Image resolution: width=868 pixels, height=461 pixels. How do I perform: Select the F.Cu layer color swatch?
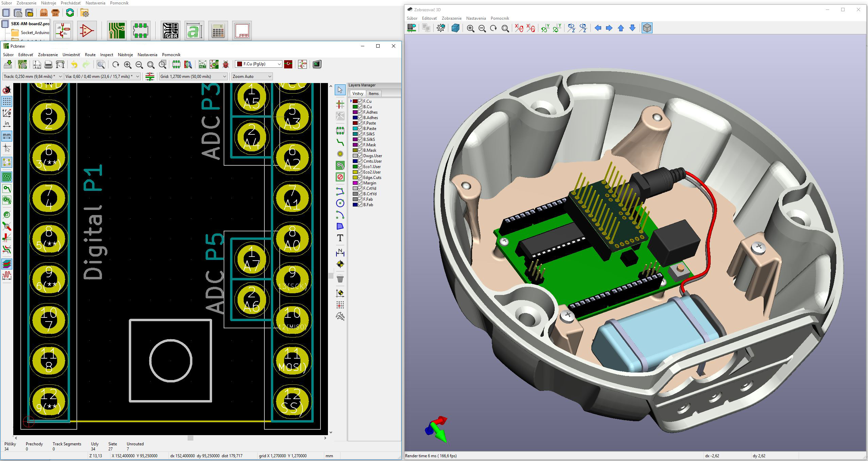[355, 101]
